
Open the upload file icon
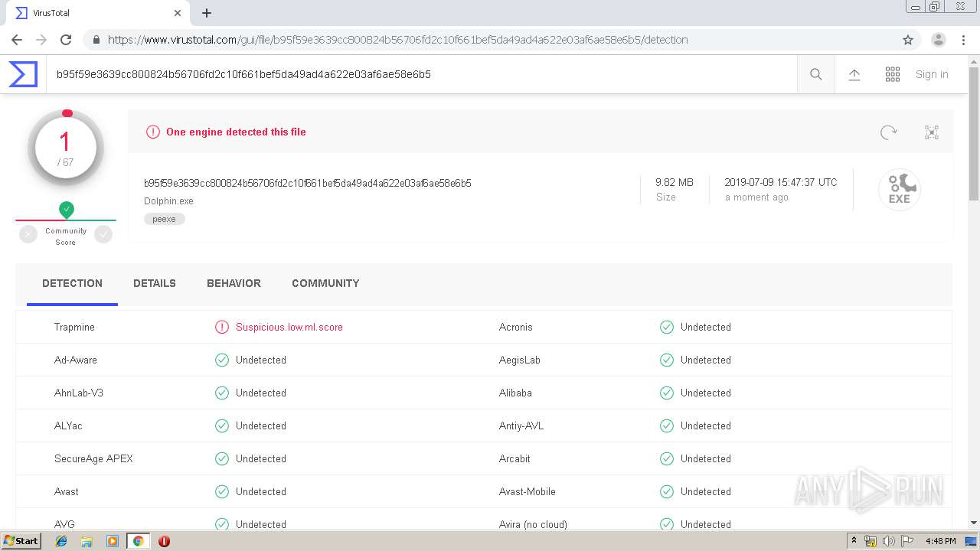point(854,74)
